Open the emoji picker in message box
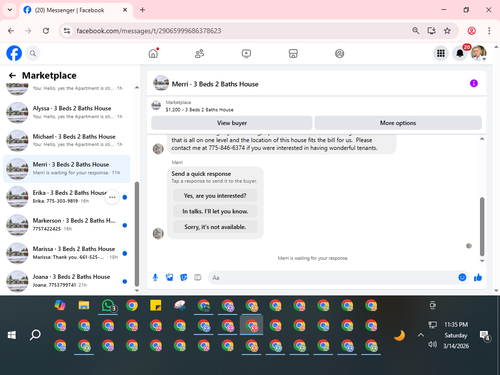500x375 pixels. pyautogui.click(x=462, y=277)
